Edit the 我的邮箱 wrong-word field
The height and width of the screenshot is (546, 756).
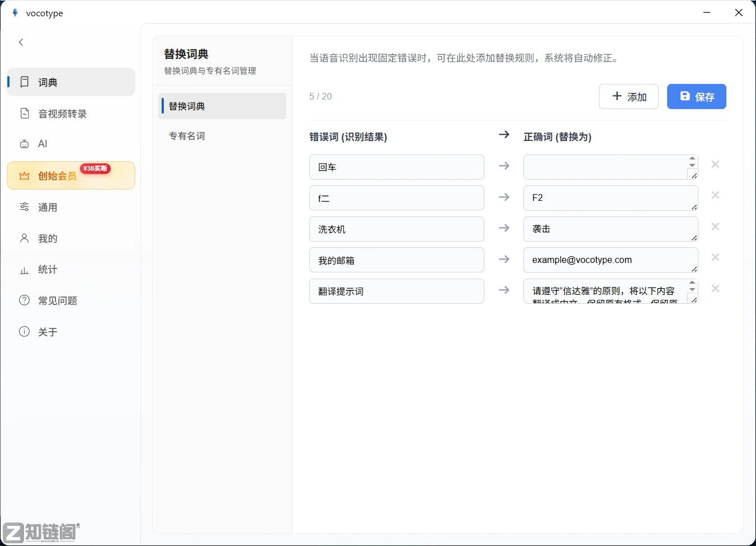click(x=396, y=260)
